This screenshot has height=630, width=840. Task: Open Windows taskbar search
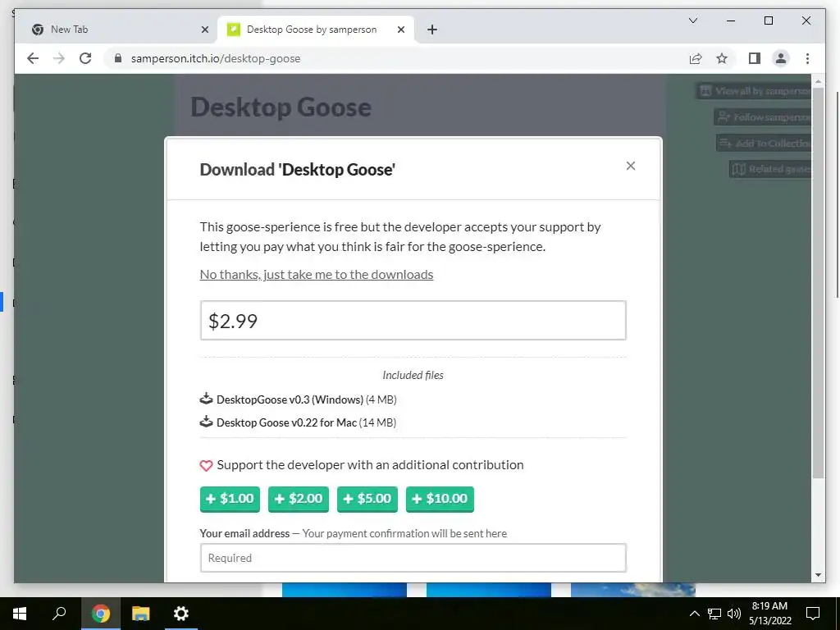click(x=59, y=614)
